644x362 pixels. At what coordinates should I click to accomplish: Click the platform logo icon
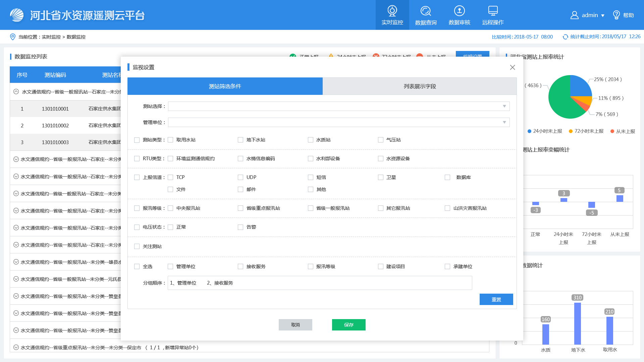[17, 15]
